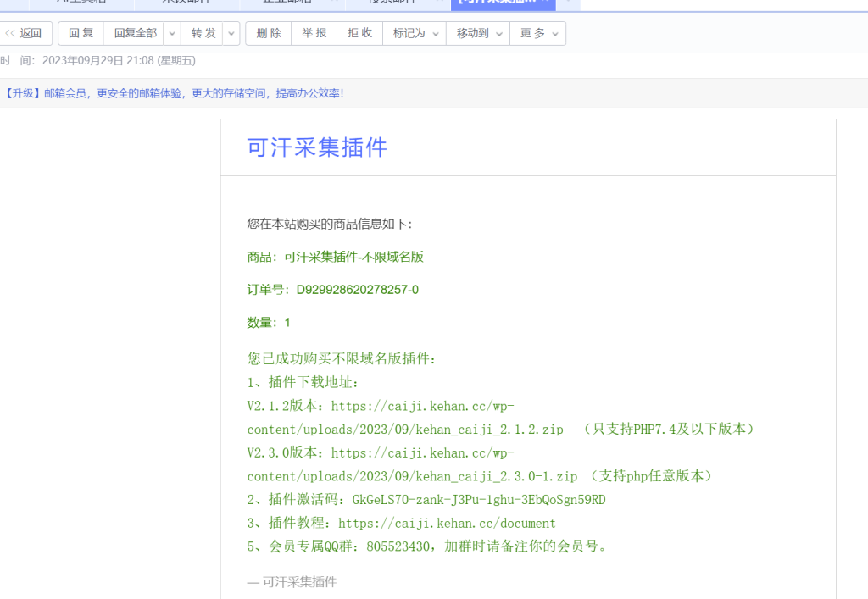This screenshot has width=868, height=599.
Task: Click the double-chevron icon on the 返回 button
Action: click(9, 33)
